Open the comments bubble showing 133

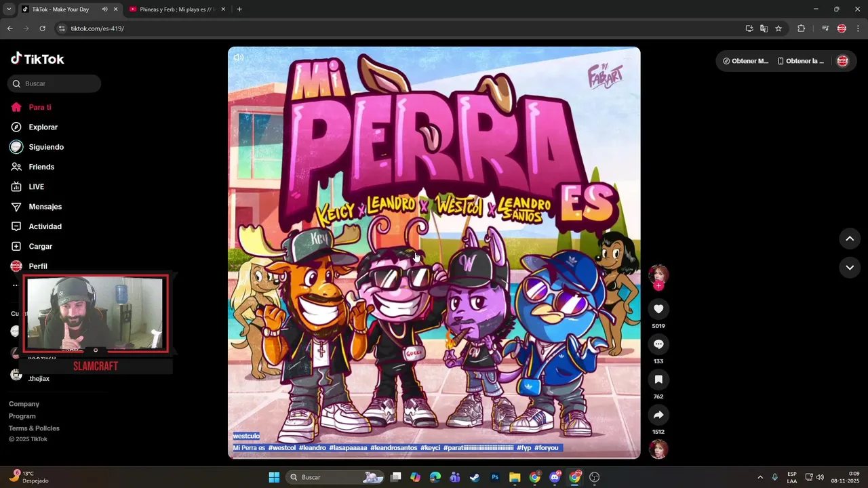[658, 344]
